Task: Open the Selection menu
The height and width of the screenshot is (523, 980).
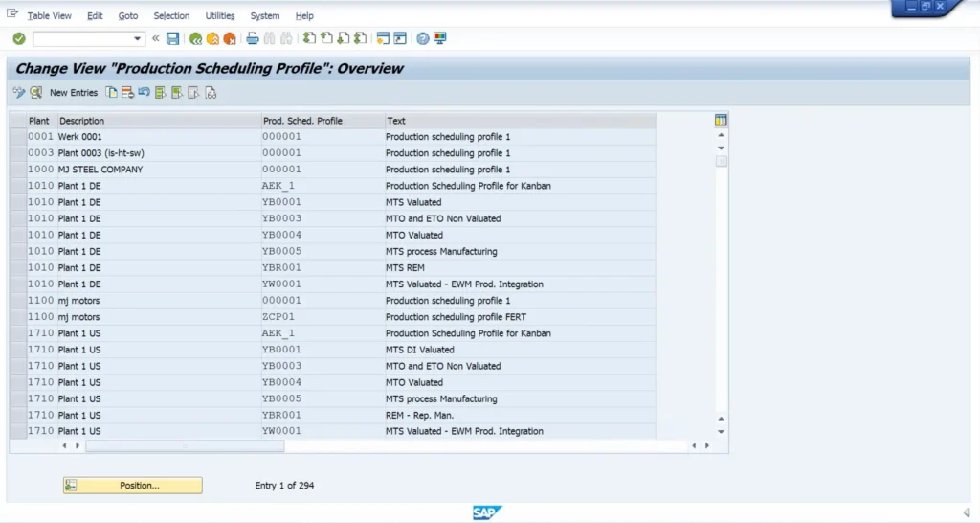Action: click(x=171, y=15)
